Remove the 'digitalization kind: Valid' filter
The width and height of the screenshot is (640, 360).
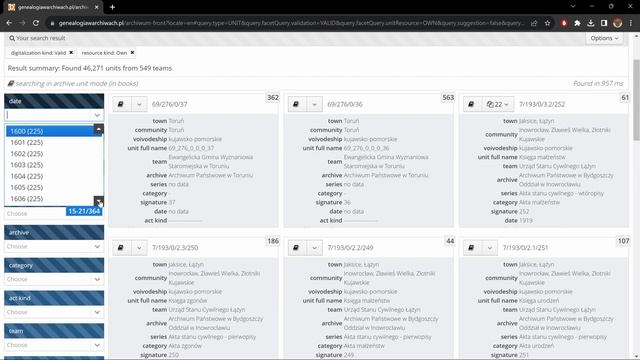tap(71, 53)
